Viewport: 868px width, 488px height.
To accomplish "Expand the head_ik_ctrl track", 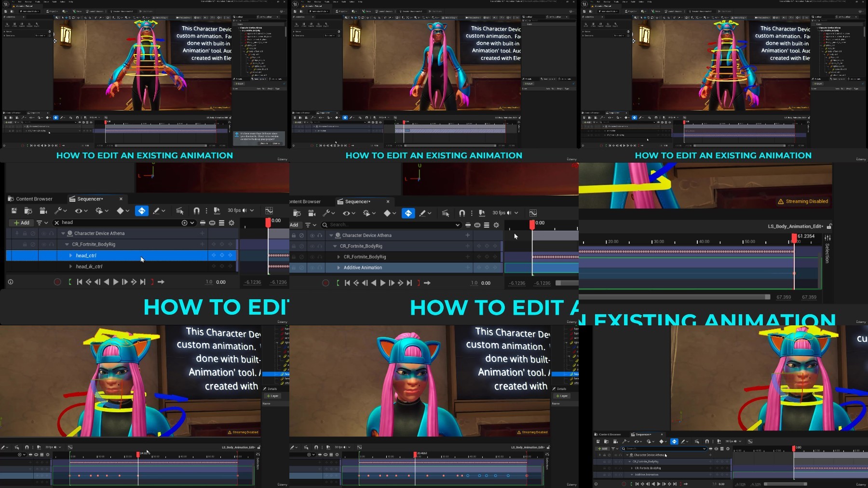I will click(71, 266).
